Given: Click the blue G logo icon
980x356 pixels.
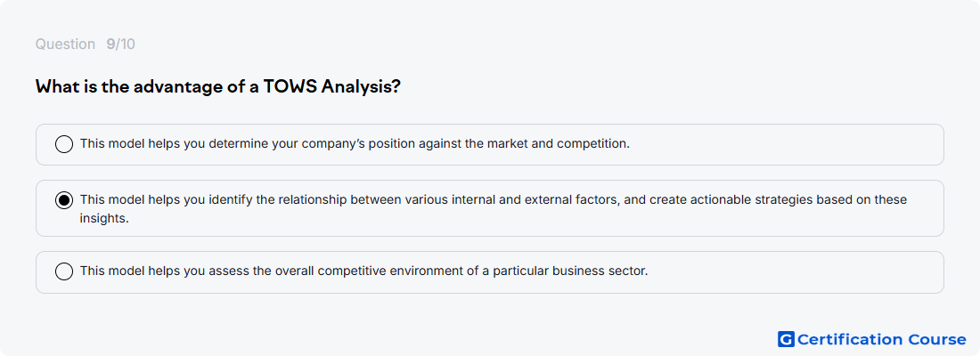Looking at the screenshot, I should tap(786, 339).
